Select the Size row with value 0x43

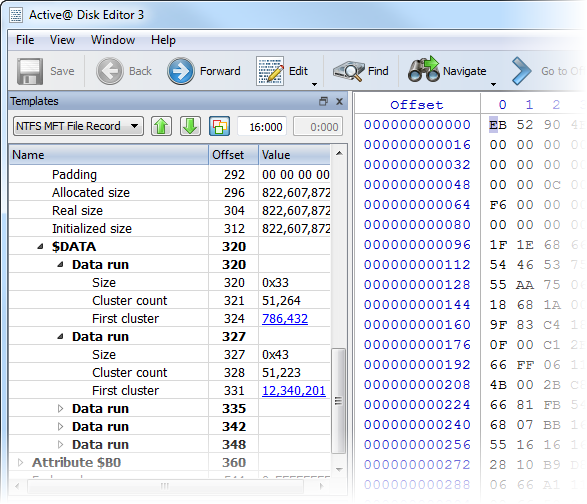click(170, 355)
